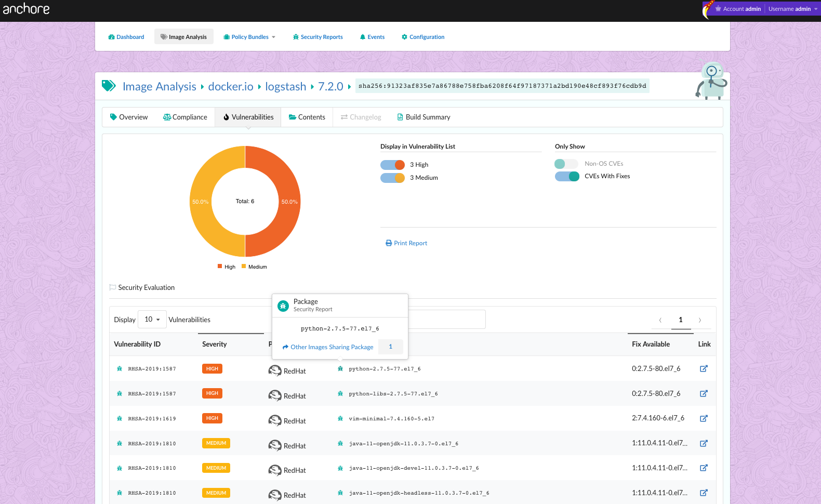Toggle the Medium legend swatch
Screen dimensions: 821x504
click(x=244, y=267)
